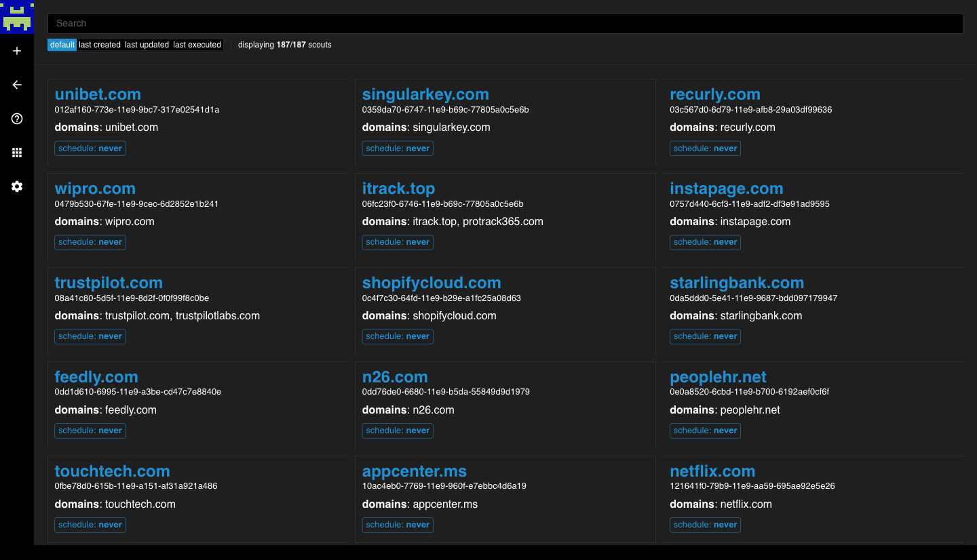Open the appcenter.ms scout

pos(415,471)
